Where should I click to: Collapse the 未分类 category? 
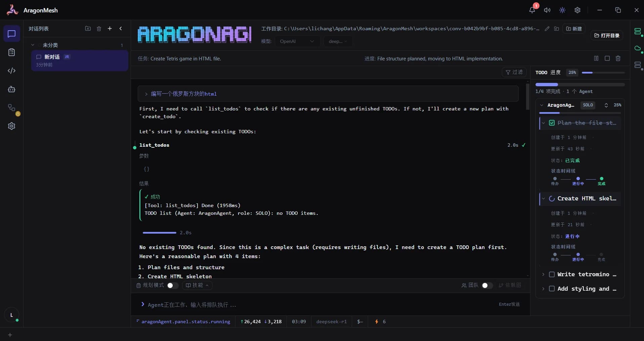33,45
